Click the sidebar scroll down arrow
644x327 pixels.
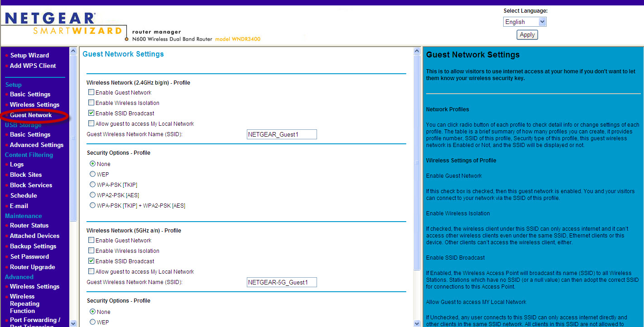[73, 323]
